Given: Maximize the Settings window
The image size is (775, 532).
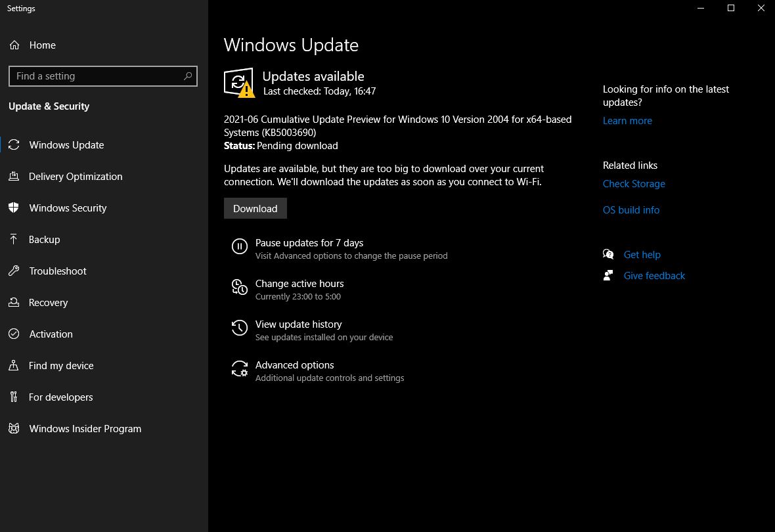Looking at the screenshot, I should click(730, 8).
